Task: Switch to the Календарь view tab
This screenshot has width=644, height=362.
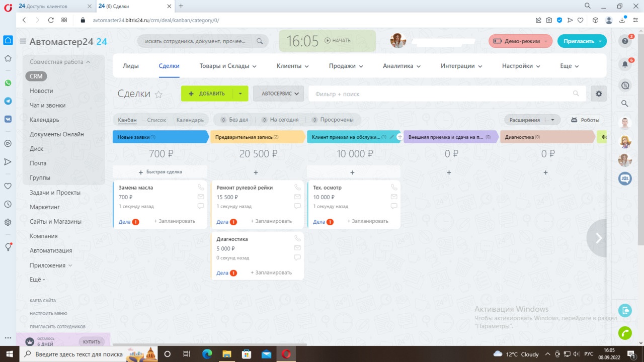Action: [x=190, y=120]
